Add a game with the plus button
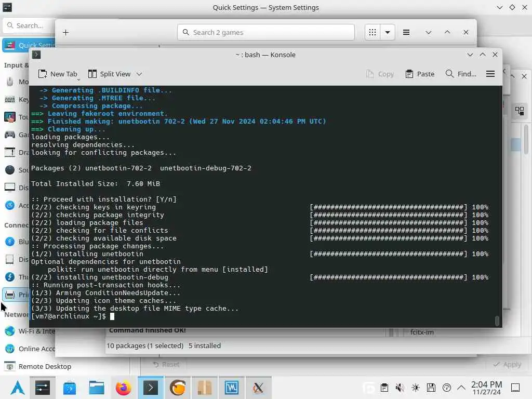This screenshot has height=399, width=532. 66,33
